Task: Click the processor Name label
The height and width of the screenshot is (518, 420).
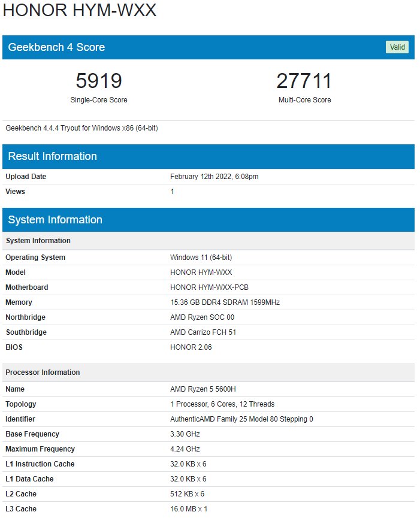Action: [x=15, y=389]
